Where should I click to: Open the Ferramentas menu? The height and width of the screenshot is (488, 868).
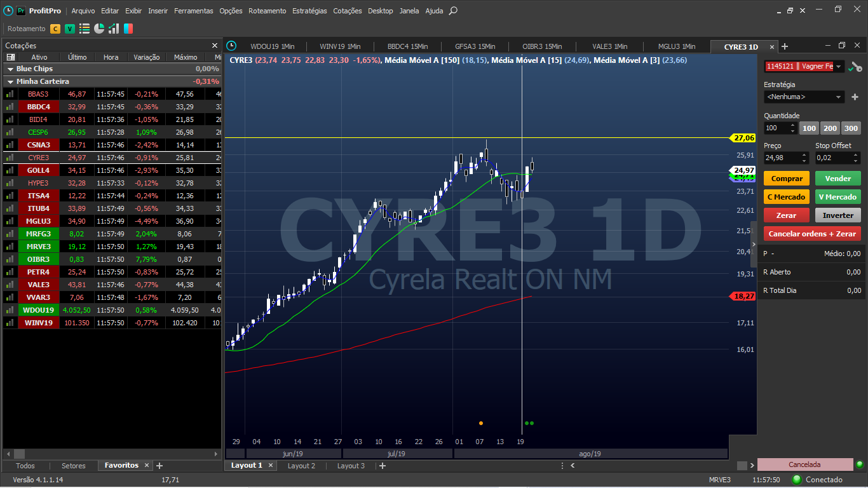coord(194,11)
